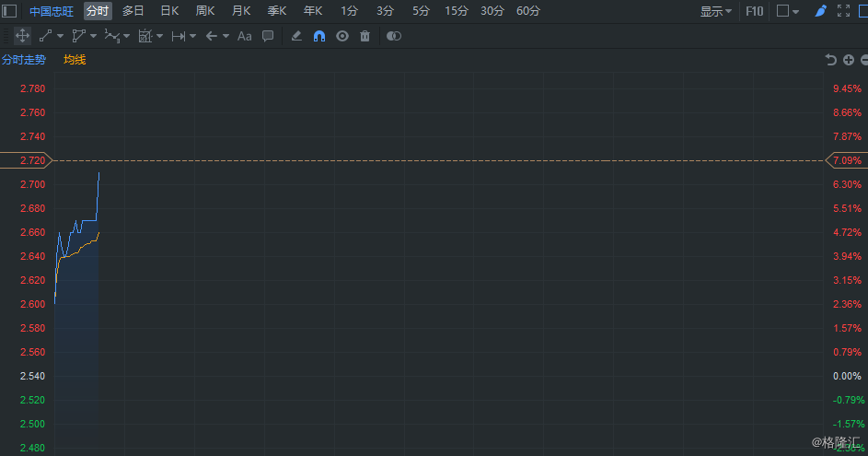Image resolution: width=868 pixels, height=456 pixels.
Task: Switch to the 日K daily chart tab
Action: click(x=169, y=10)
